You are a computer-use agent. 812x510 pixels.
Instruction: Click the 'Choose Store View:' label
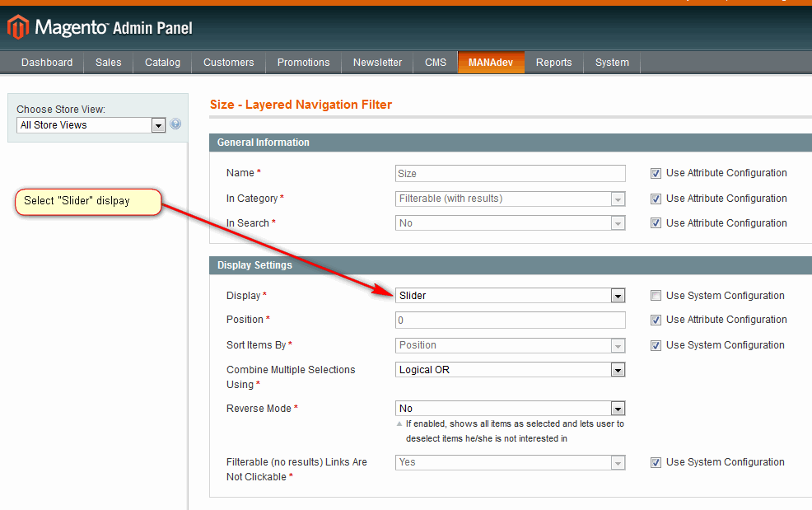61,110
